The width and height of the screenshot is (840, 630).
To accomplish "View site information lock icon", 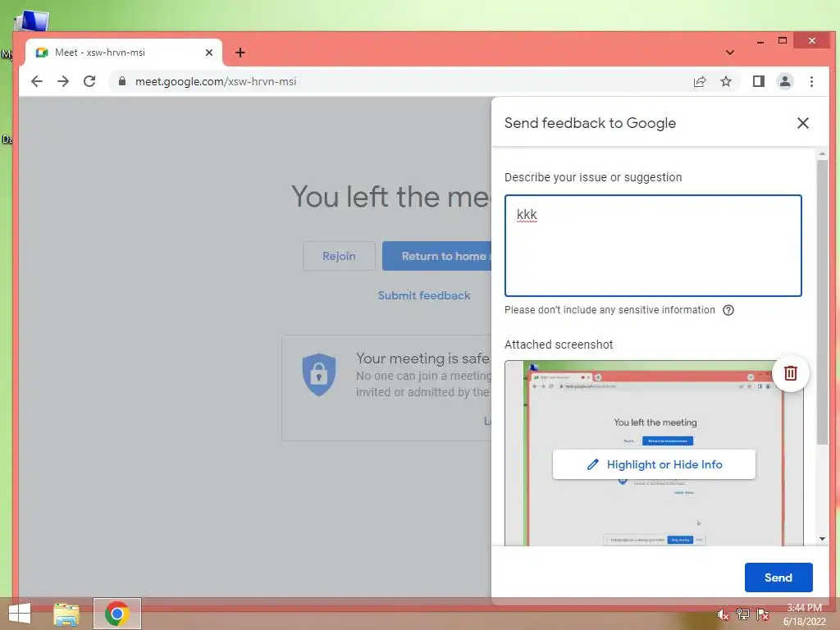I will tap(122, 81).
